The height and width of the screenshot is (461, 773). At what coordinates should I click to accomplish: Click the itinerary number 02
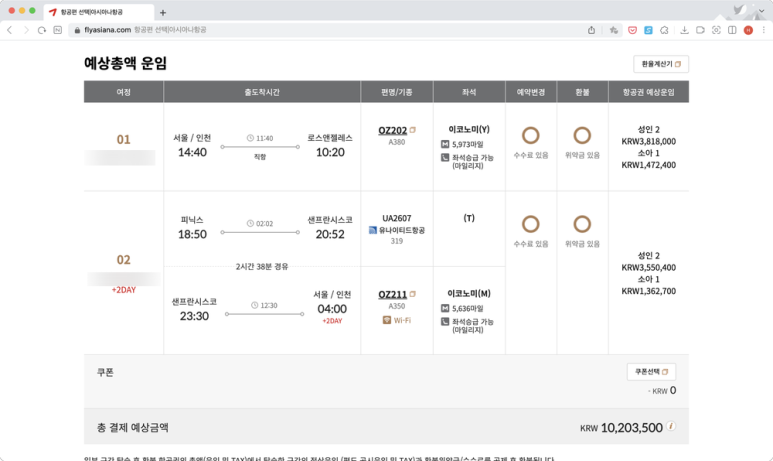[x=123, y=260]
